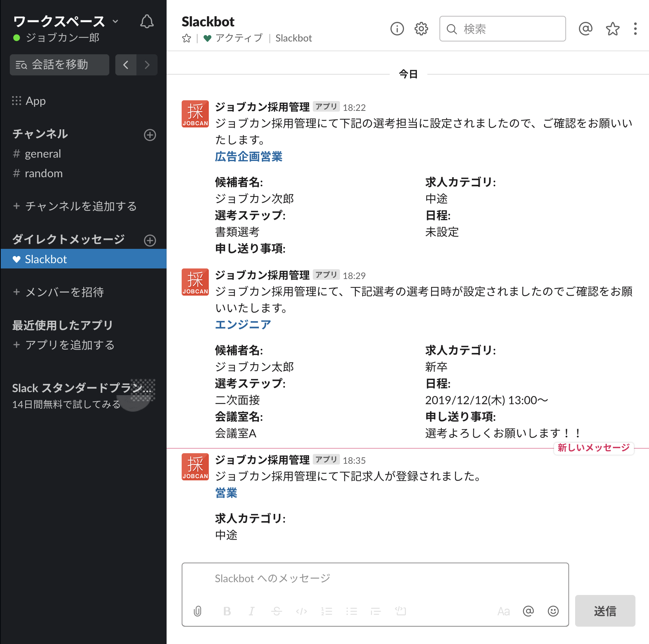Show conversation details info icon
The height and width of the screenshot is (644, 649).
(397, 29)
